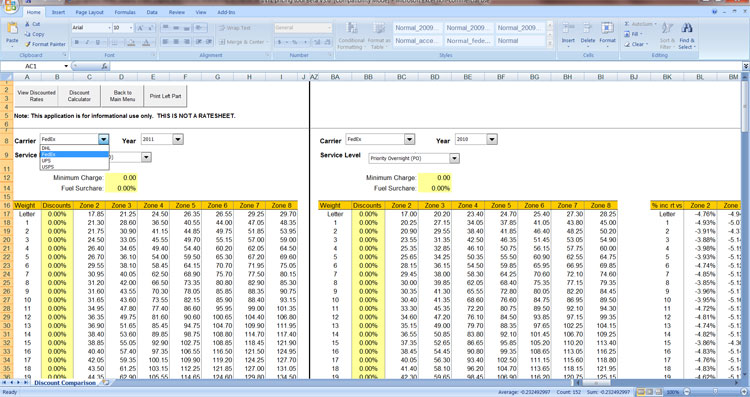
Task: Open the Clear menu
Action: pos(636,44)
